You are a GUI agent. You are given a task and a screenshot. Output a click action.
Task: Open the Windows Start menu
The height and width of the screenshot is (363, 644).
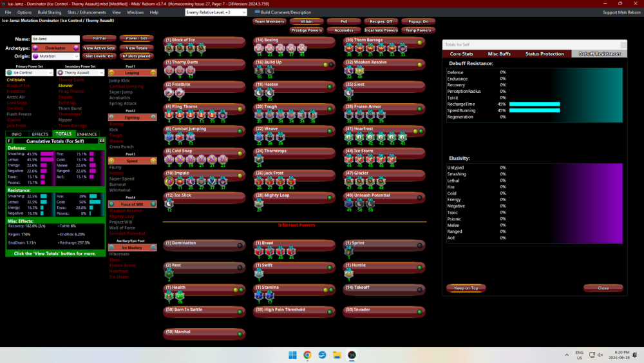292,355
